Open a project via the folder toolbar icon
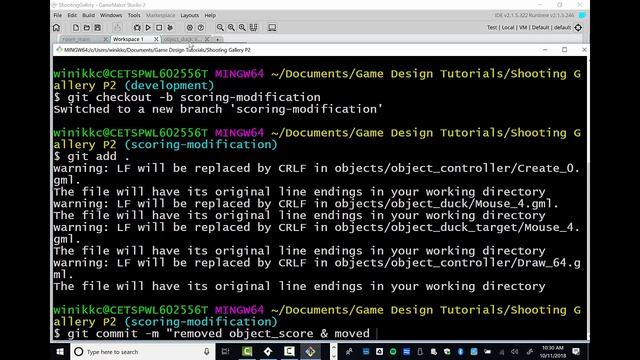This screenshot has width=640, height=360. [87, 28]
